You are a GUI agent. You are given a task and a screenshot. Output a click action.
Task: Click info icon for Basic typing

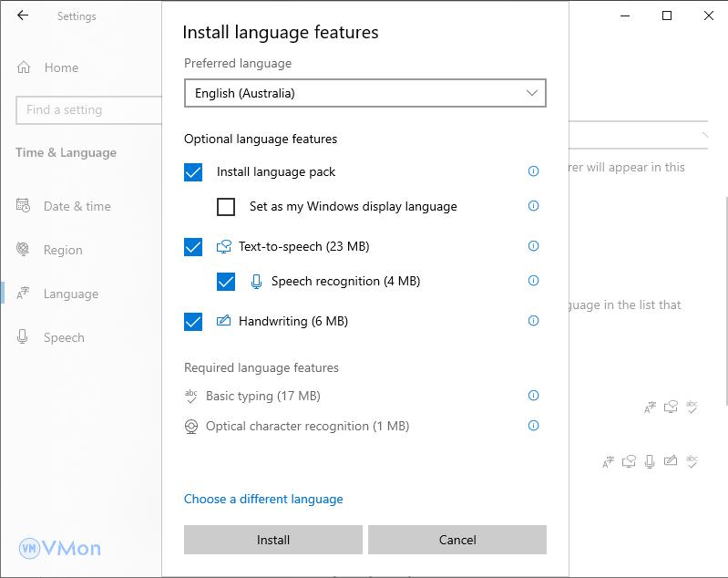(x=534, y=396)
